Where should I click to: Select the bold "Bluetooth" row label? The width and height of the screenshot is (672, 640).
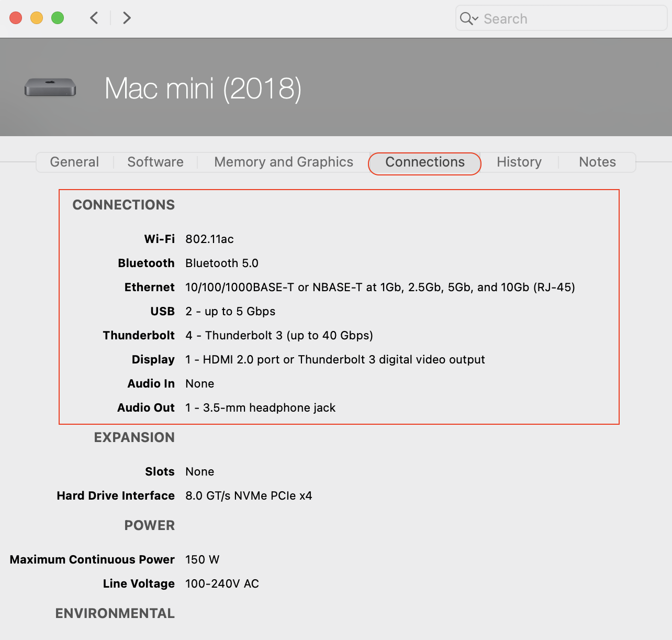click(146, 263)
